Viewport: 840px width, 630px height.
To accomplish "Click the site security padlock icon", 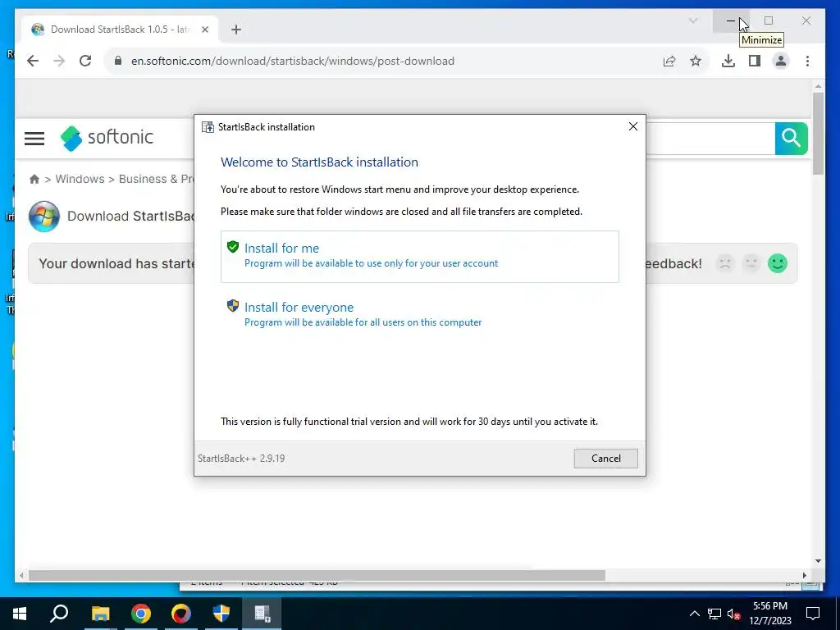I will coord(118,61).
